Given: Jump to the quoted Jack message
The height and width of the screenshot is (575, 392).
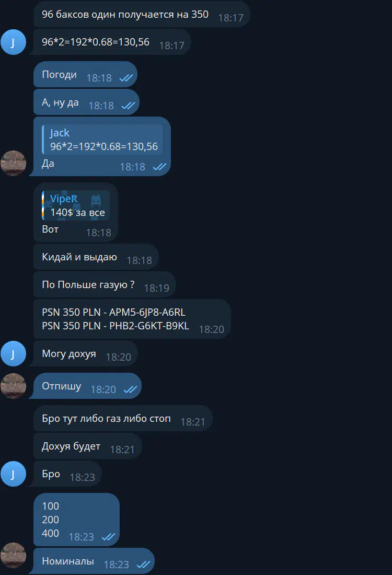Looking at the screenshot, I should pyautogui.click(x=103, y=140).
